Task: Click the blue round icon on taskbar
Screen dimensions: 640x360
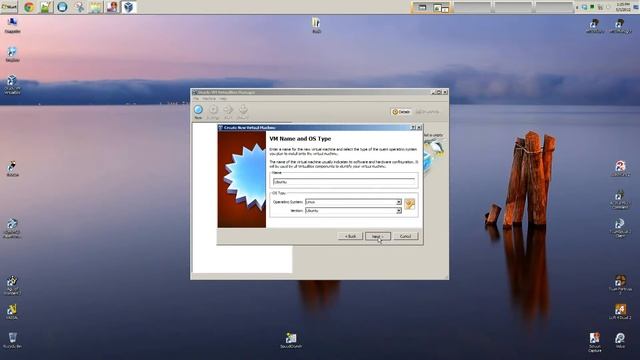Action: [x=62, y=7]
